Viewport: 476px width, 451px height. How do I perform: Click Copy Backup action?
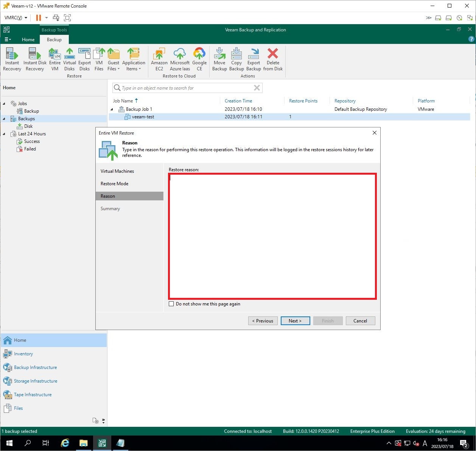pos(236,59)
